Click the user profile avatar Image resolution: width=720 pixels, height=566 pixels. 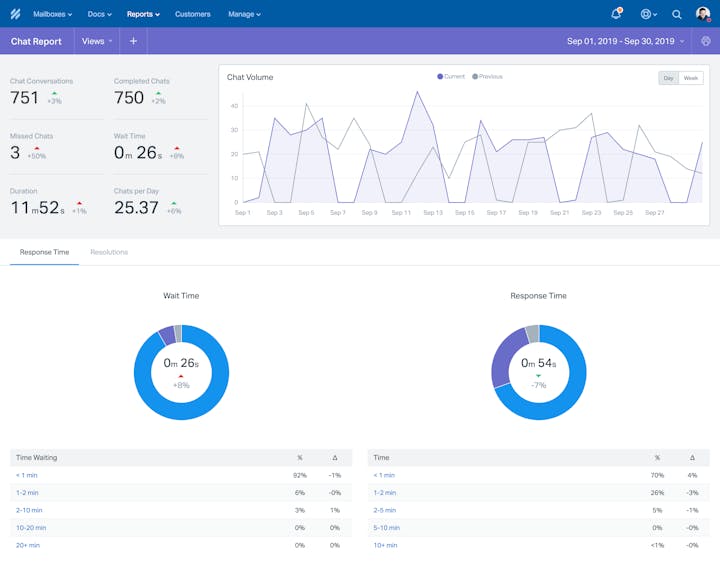pyautogui.click(x=703, y=14)
